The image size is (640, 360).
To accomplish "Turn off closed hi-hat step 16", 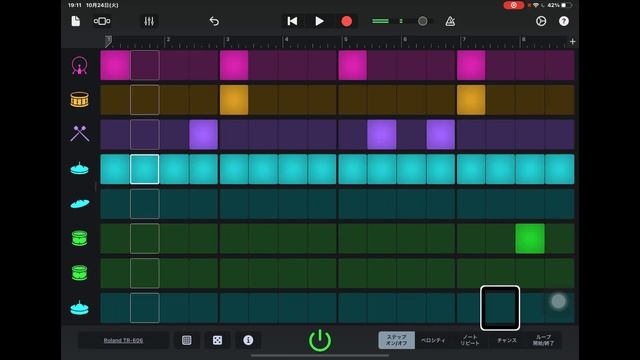I will 560,169.
